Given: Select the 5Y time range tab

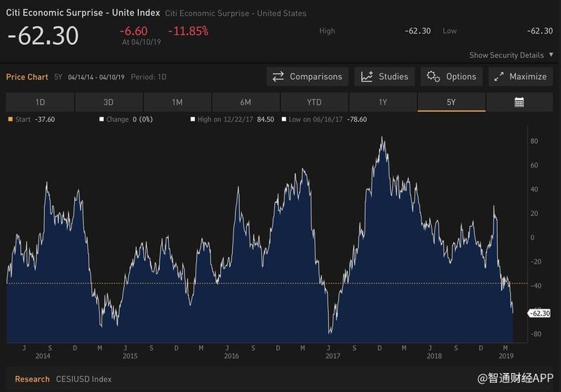Looking at the screenshot, I should tap(451, 102).
